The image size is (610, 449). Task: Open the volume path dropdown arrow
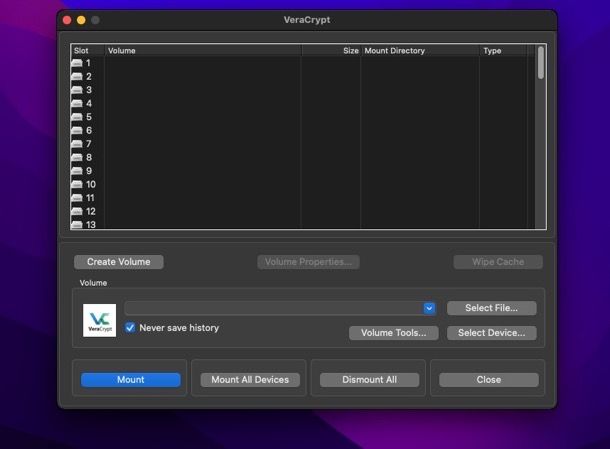click(x=429, y=308)
